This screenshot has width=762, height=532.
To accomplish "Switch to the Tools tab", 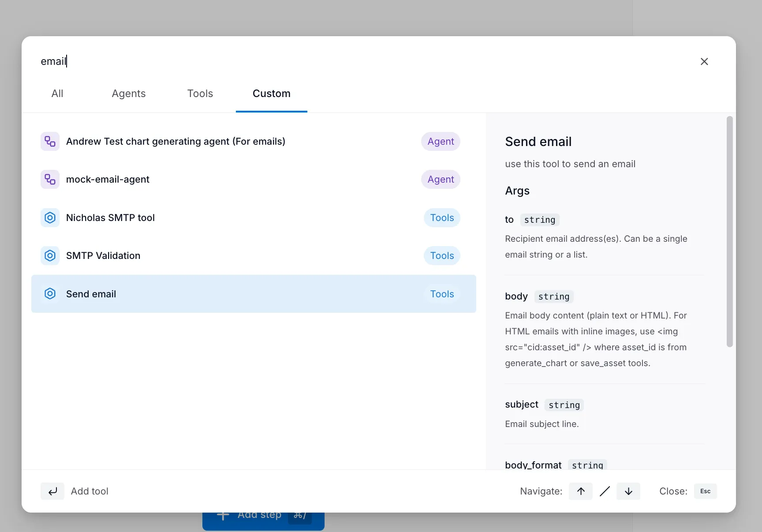I will pos(200,94).
